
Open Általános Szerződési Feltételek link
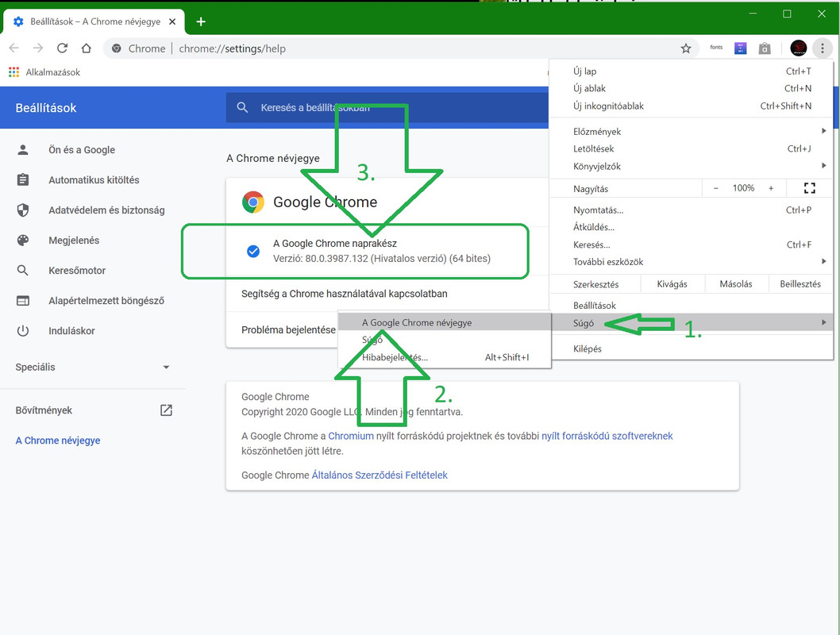click(x=380, y=475)
